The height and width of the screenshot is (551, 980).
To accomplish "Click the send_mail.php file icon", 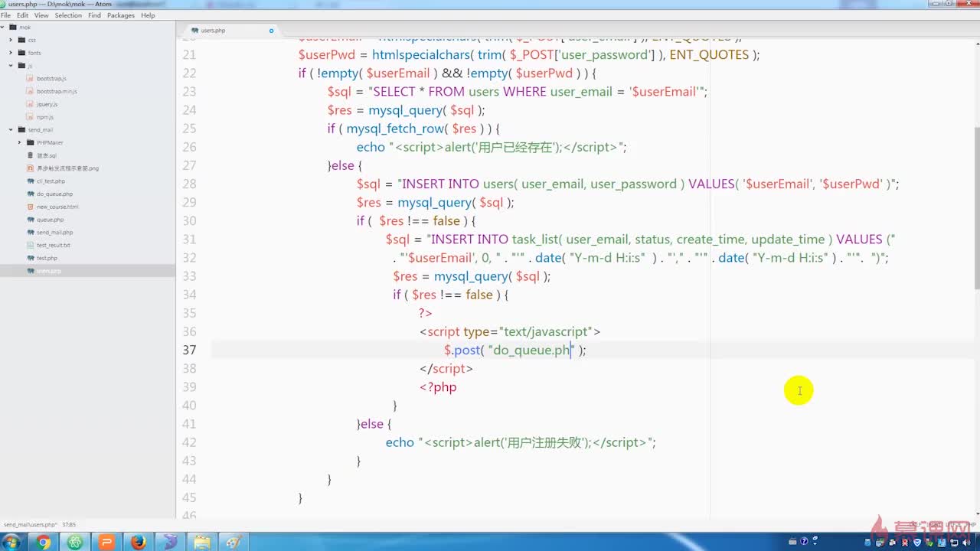I will point(31,233).
